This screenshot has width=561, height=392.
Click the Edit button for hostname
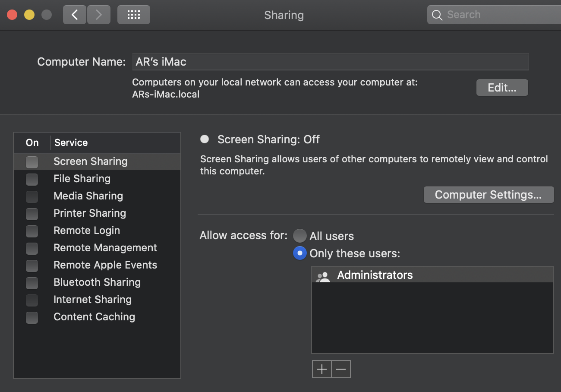coord(502,88)
